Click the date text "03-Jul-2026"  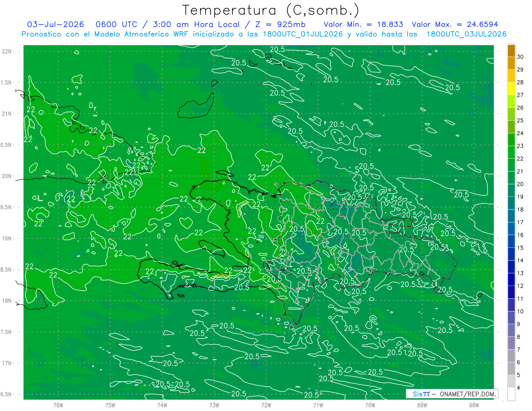click(x=55, y=24)
